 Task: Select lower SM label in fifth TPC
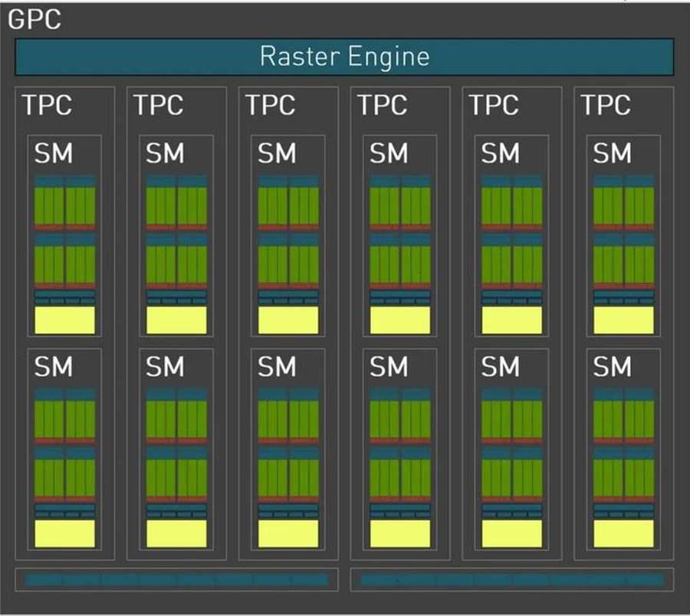(x=501, y=367)
